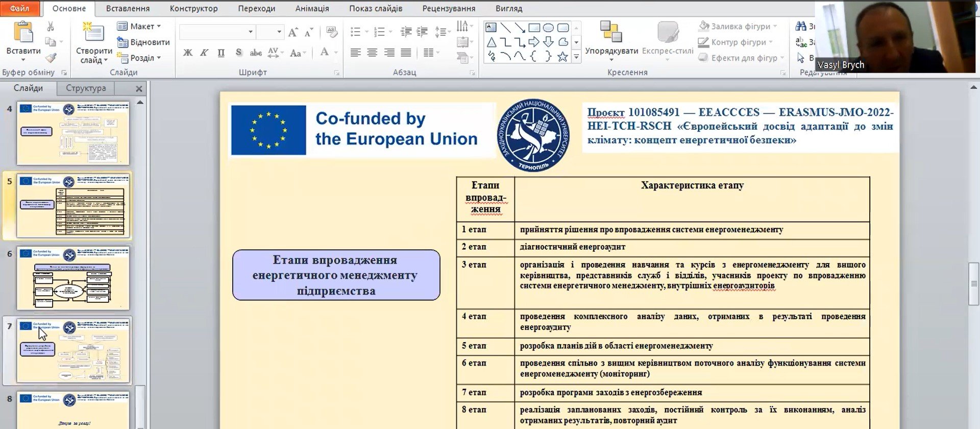Image resolution: width=980 pixels, height=429 pixels.
Task: Select the Freeform Scribble shape
Action: click(491, 56)
